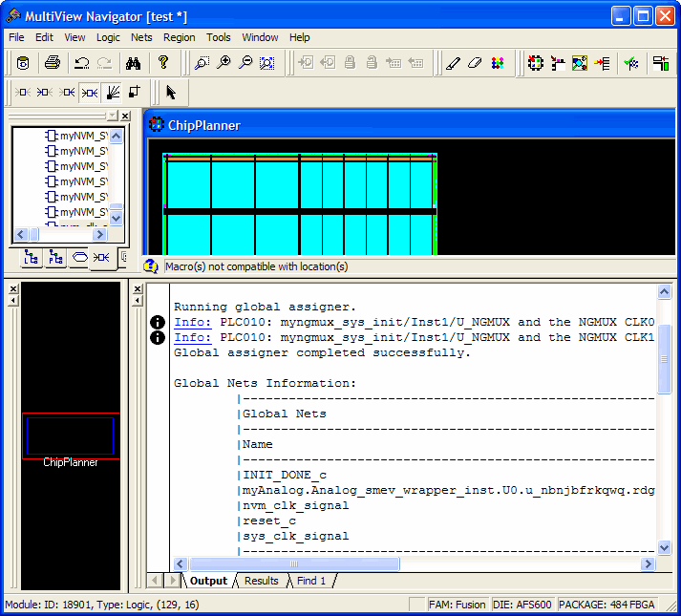
Task: Undo the last action
Action: click(81, 63)
